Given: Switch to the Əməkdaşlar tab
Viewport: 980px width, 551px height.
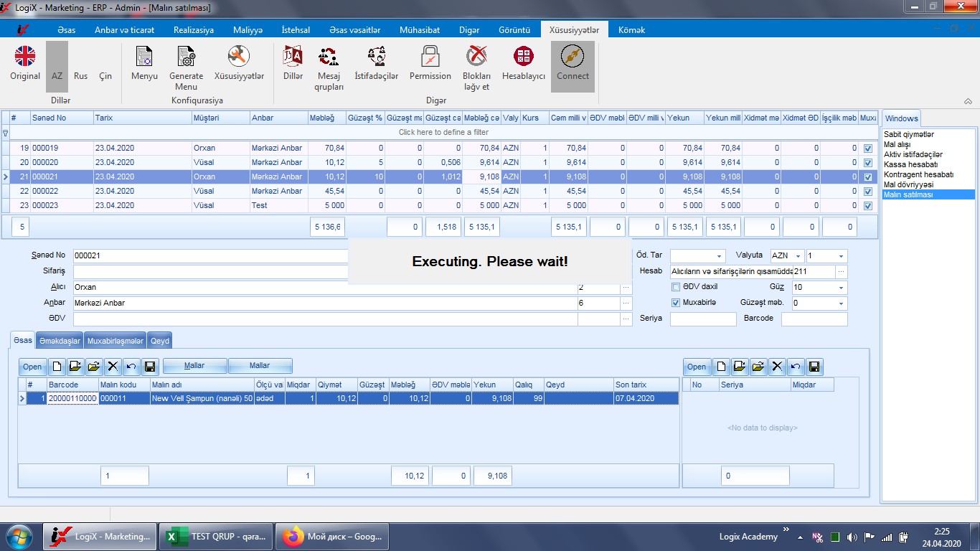Looking at the screenshot, I should 60,341.
